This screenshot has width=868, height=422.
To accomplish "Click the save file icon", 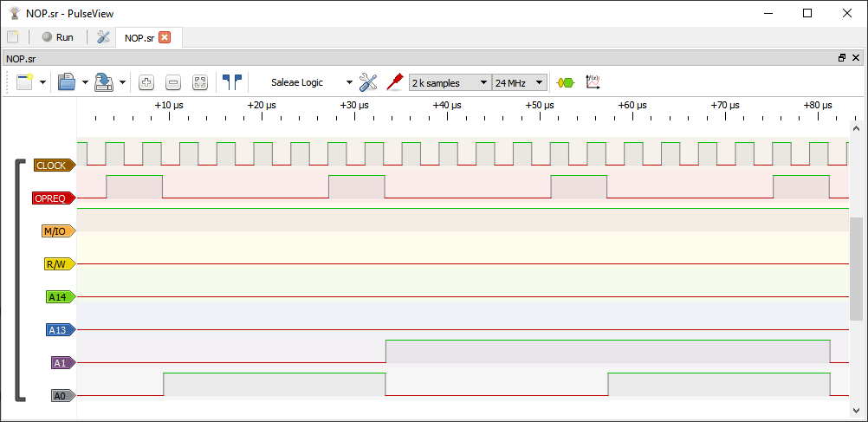I will click(104, 82).
